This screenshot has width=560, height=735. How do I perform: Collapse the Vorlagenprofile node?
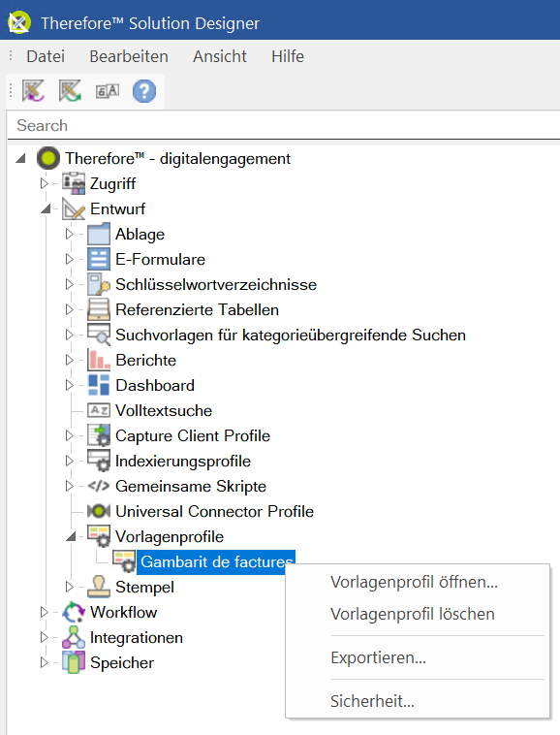point(71,537)
